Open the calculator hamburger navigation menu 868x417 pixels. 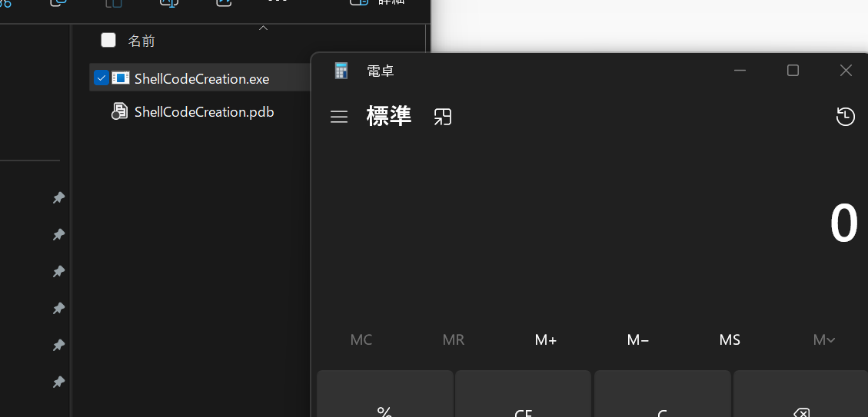[x=339, y=117]
